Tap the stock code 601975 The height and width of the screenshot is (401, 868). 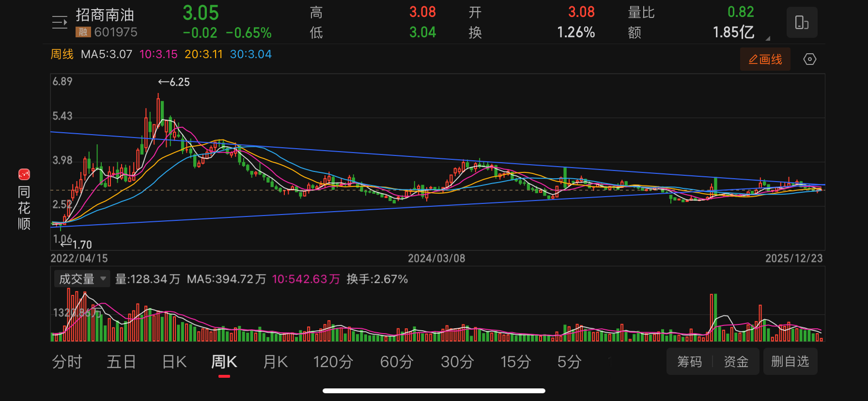pyautogui.click(x=116, y=32)
